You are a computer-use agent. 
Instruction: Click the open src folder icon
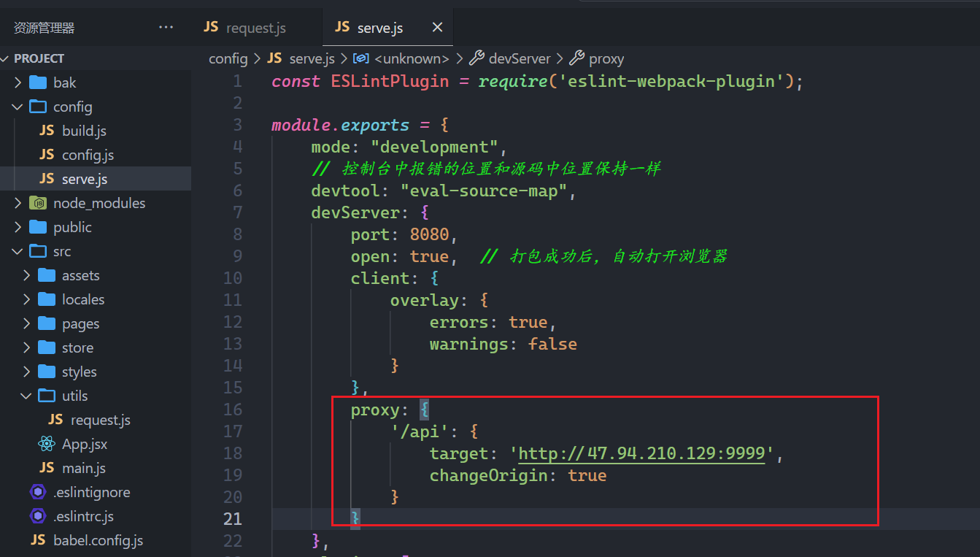38,251
